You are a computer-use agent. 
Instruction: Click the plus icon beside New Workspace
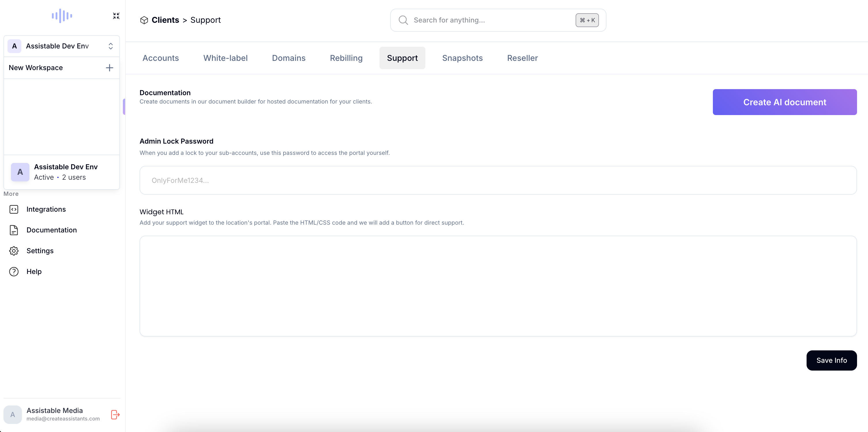point(110,68)
